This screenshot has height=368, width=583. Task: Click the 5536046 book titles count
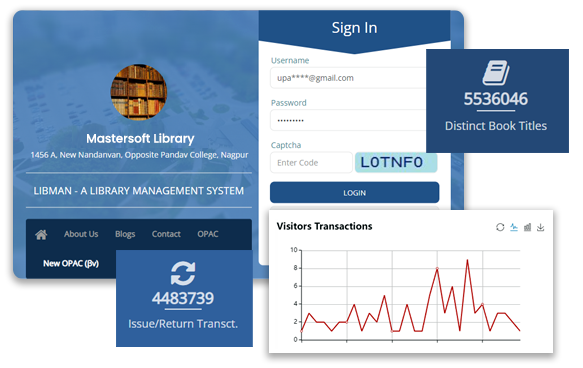click(496, 99)
